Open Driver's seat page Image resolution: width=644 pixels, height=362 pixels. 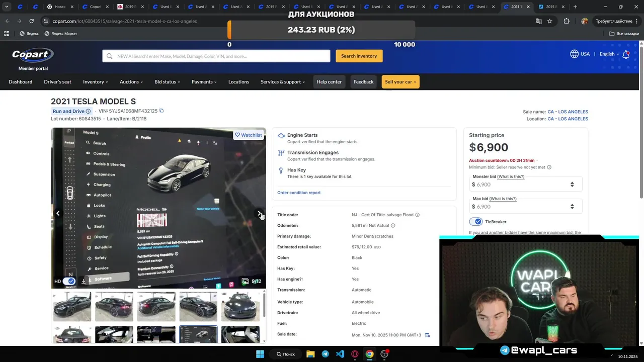pos(57,82)
